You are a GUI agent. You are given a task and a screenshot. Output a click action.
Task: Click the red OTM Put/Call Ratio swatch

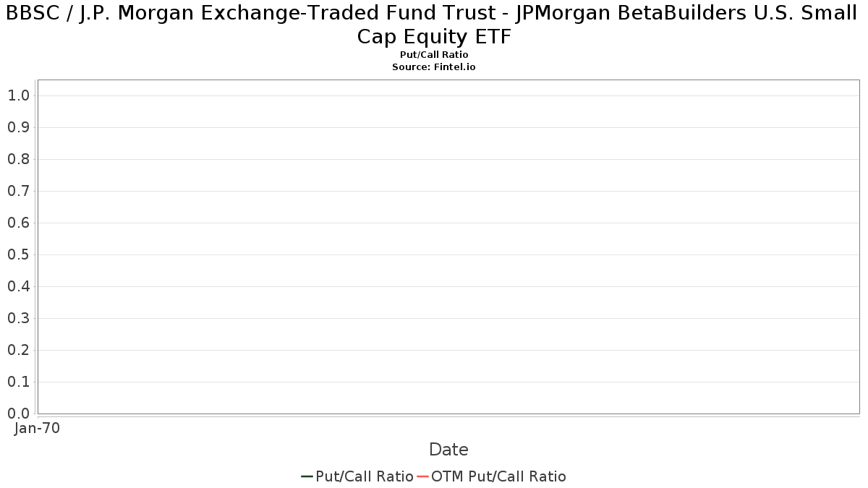pos(422,476)
